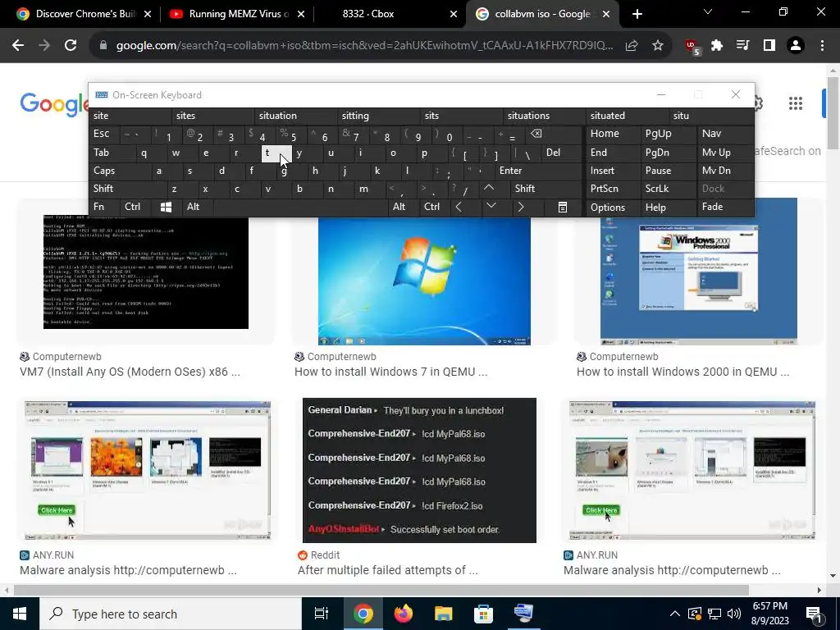This screenshot has width=840, height=630.
Task: Choose 'sites' text prediction
Action: coord(213,116)
